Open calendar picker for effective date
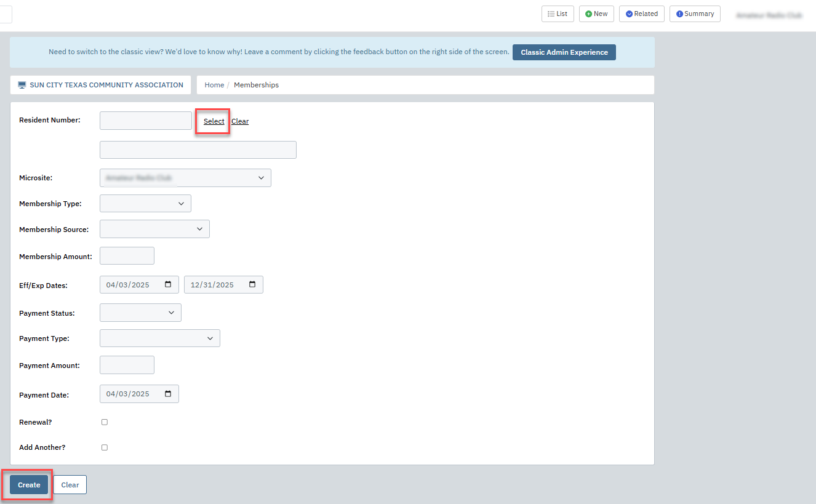This screenshot has width=816, height=504. point(169,285)
